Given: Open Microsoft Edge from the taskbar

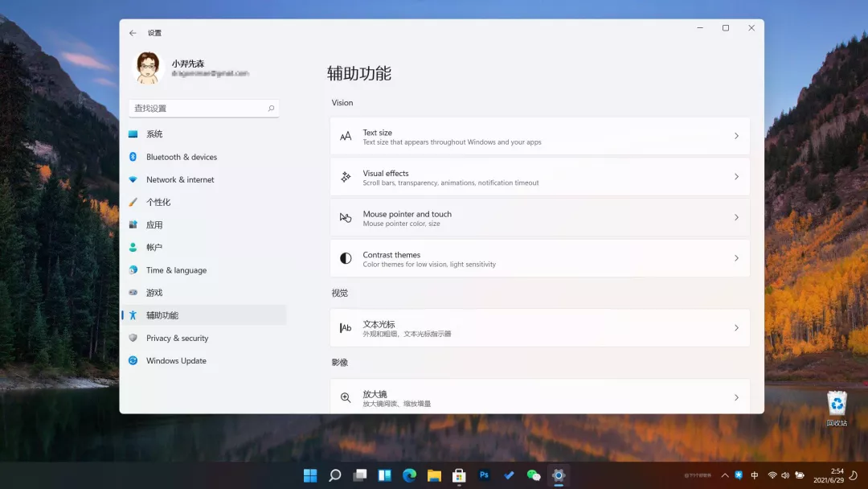Looking at the screenshot, I should coord(409,475).
